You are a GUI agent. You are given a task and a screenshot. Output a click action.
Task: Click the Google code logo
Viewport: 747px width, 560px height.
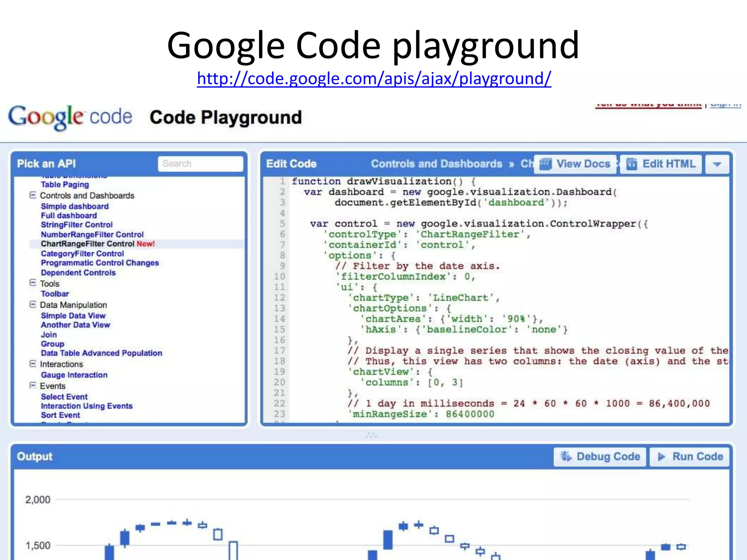[70, 117]
